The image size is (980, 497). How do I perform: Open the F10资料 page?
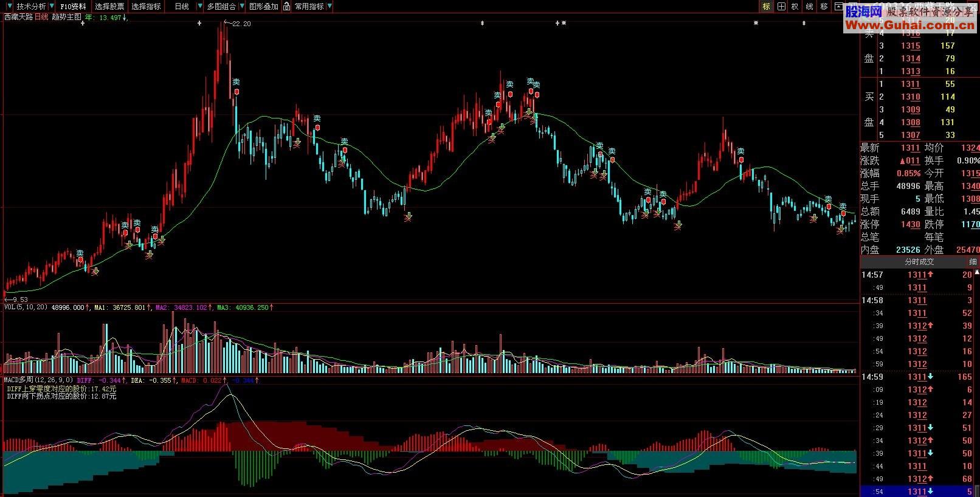[73, 6]
